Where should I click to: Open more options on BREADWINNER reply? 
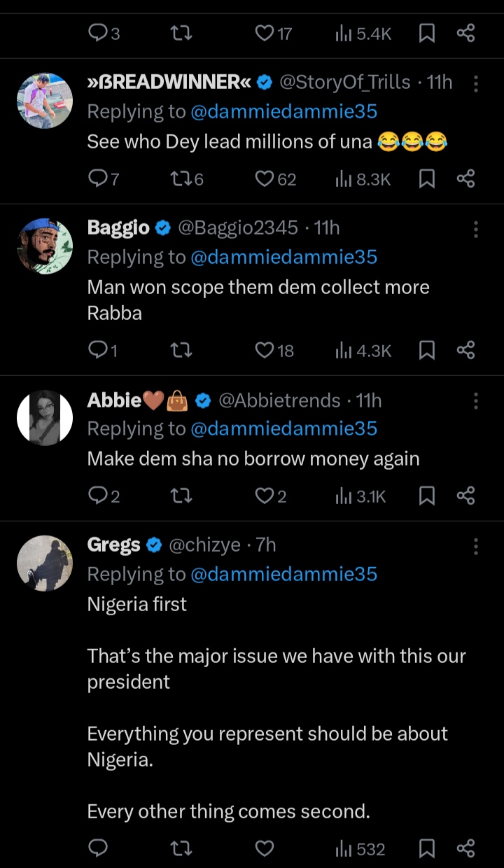tap(476, 84)
